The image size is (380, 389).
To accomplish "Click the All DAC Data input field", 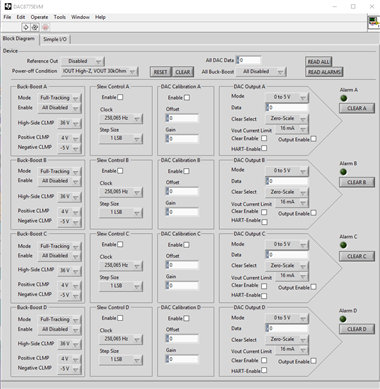I will pyautogui.click(x=248, y=60).
